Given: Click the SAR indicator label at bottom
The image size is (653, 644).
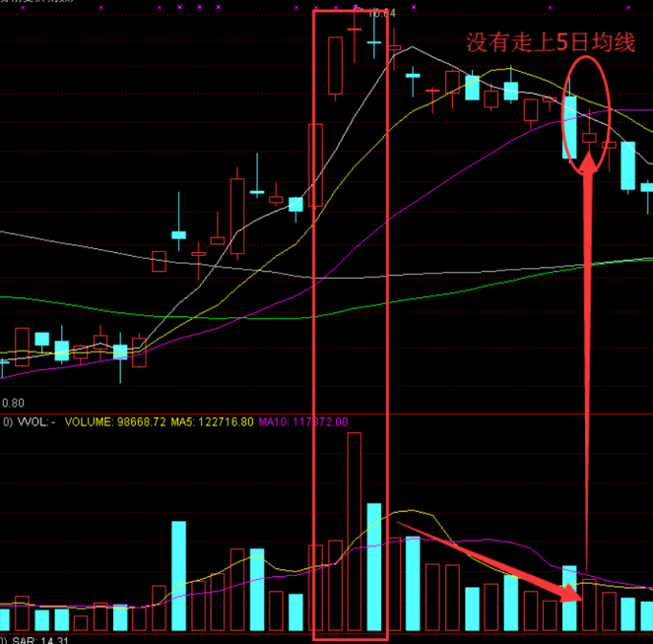Looking at the screenshot, I should (x=26, y=641).
